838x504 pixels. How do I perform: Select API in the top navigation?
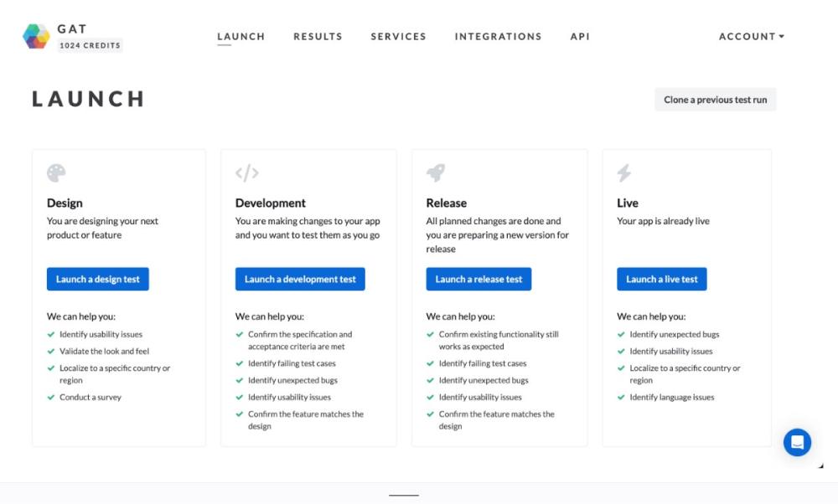pos(580,37)
